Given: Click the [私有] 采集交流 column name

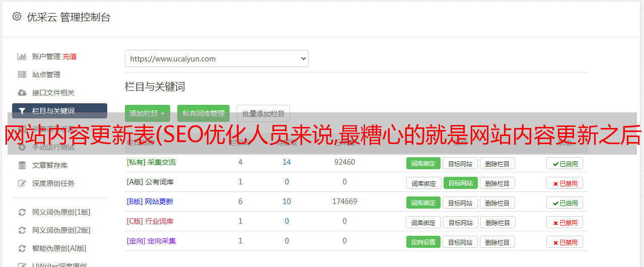Looking at the screenshot, I should [x=151, y=162].
